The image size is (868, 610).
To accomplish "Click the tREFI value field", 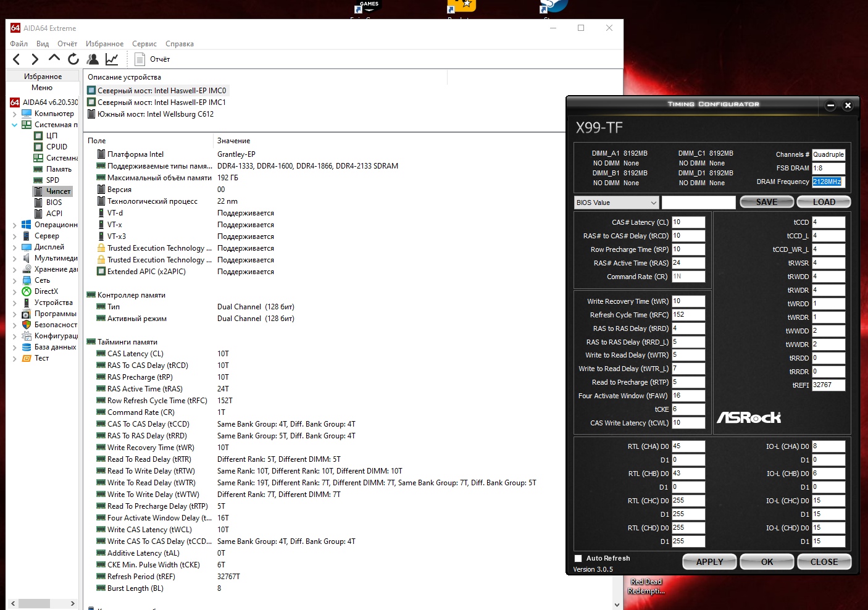I will pos(828,385).
